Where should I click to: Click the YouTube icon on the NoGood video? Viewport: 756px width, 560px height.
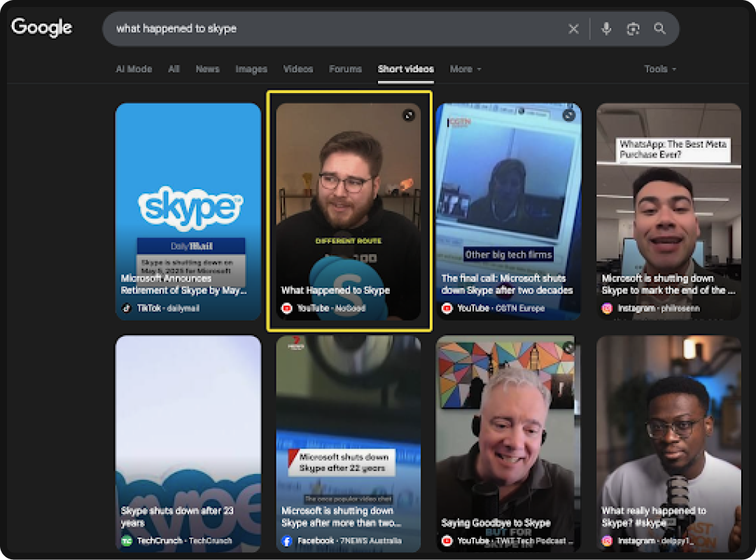[x=287, y=306]
